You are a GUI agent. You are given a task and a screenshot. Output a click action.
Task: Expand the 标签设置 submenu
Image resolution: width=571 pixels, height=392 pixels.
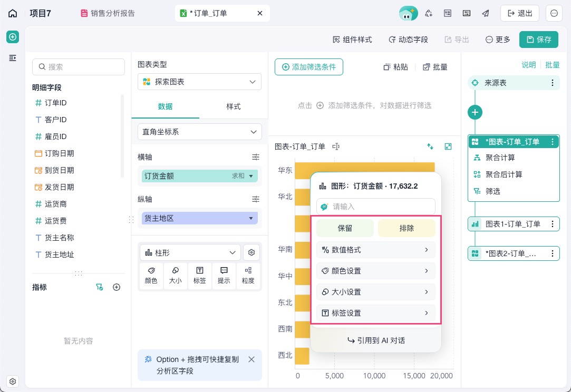(x=376, y=313)
